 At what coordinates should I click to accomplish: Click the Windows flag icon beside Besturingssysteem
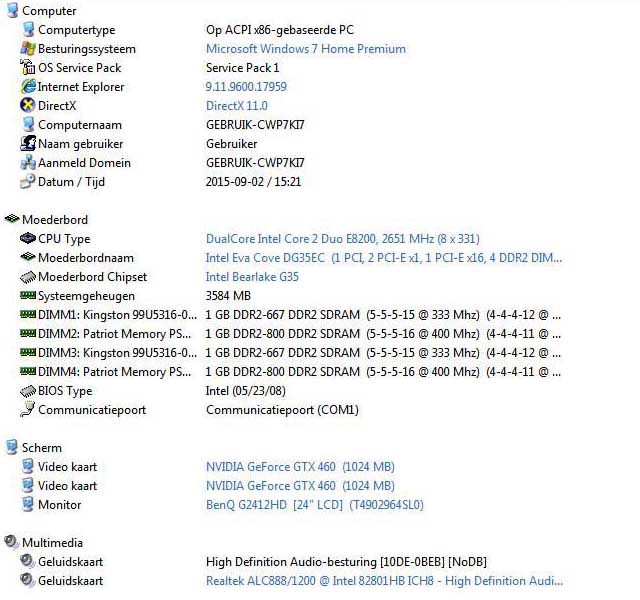28,49
